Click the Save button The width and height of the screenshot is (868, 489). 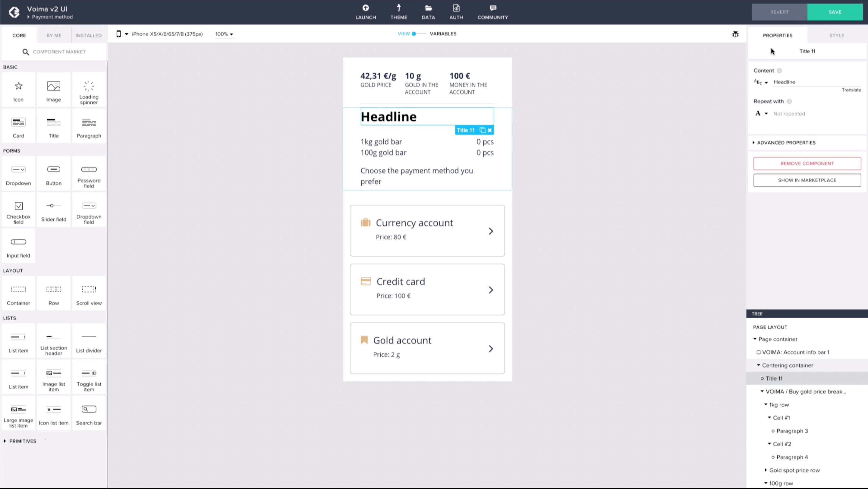835,12
